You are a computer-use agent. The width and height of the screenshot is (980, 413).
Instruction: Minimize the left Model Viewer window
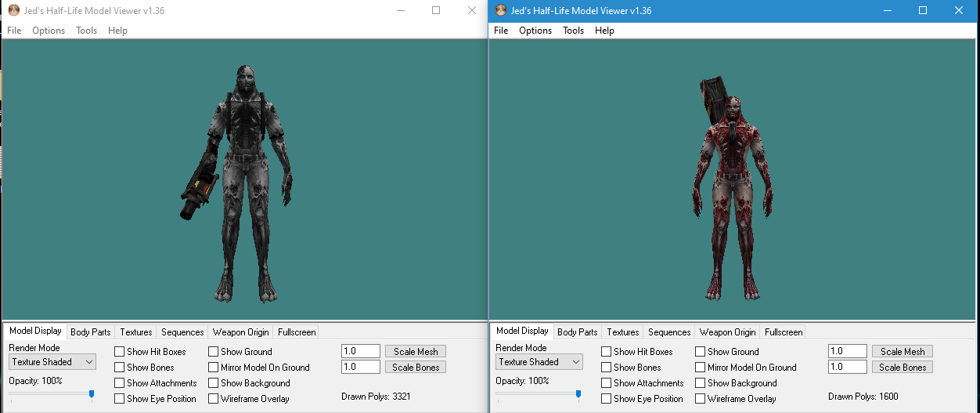[400, 11]
